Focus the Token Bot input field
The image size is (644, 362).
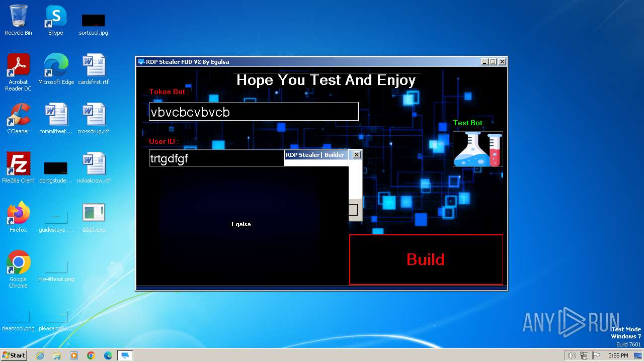tap(254, 112)
